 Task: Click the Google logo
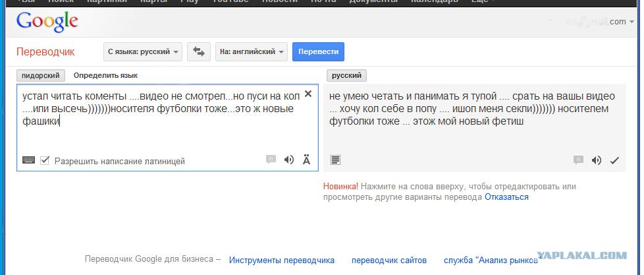click(x=47, y=23)
